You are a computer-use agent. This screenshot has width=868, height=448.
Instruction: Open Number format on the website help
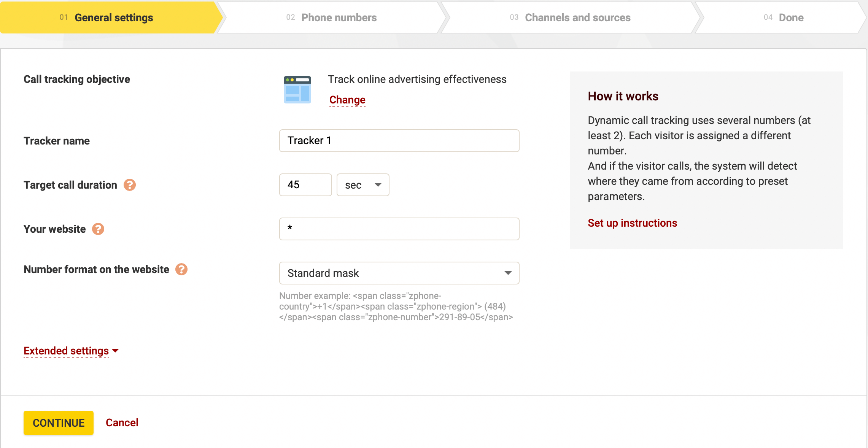[x=182, y=269]
